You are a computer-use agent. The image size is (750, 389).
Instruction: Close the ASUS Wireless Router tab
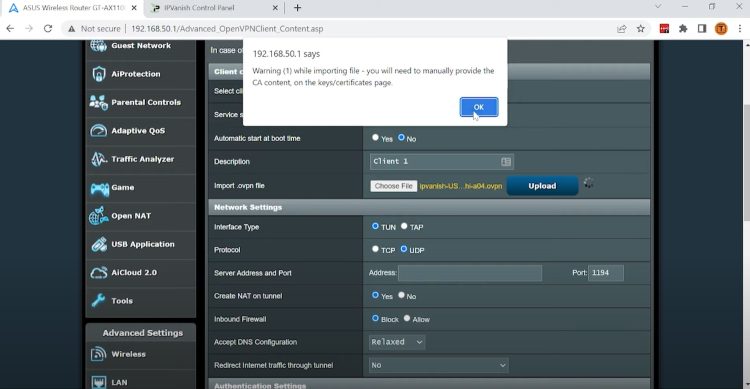pos(134,8)
